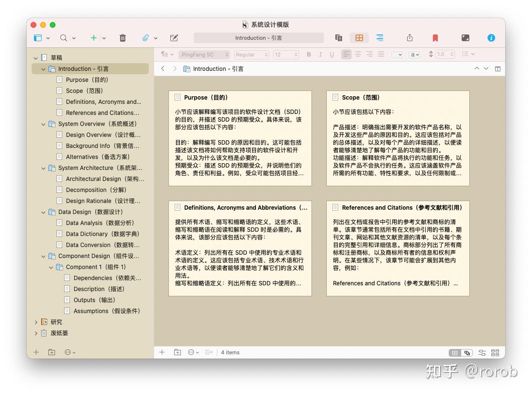Open the highlight color 'a' dropdown

click(415, 55)
